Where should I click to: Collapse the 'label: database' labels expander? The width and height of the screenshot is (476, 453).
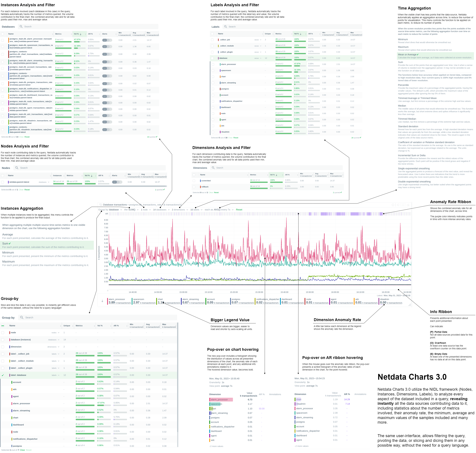(x=58, y=375)
